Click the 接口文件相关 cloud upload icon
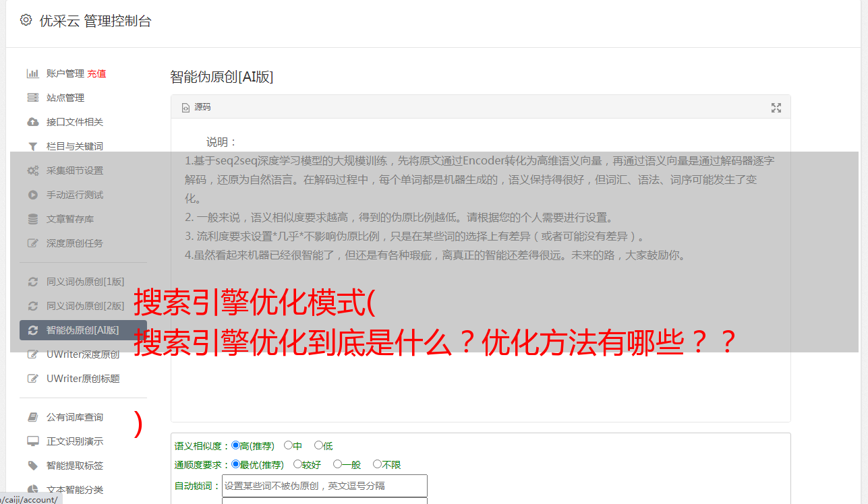The width and height of the screenshot is (868, 504). tap(32, 122)
